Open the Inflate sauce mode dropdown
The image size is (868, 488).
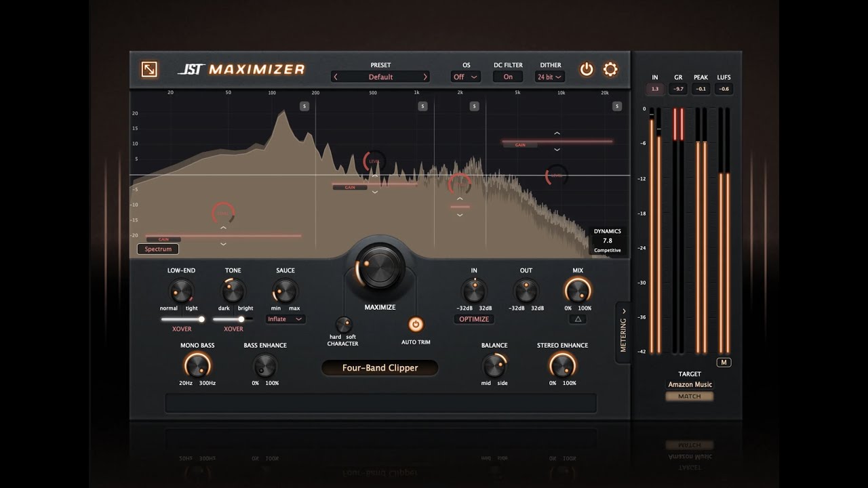point(285,319)
